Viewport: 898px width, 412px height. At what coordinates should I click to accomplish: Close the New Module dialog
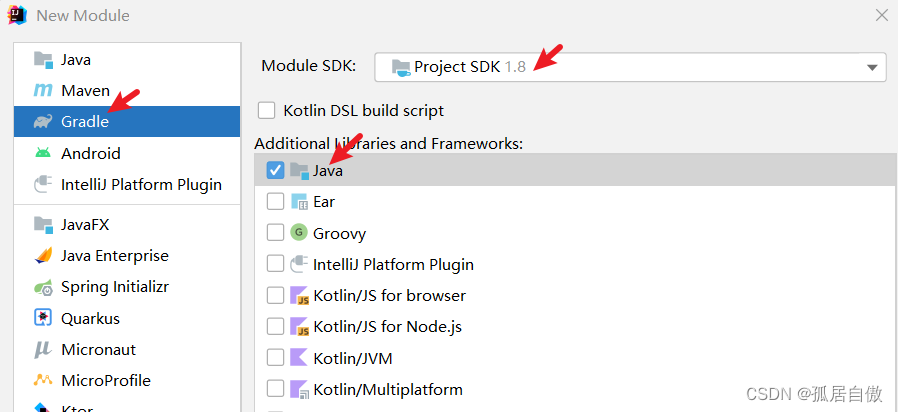882,15
